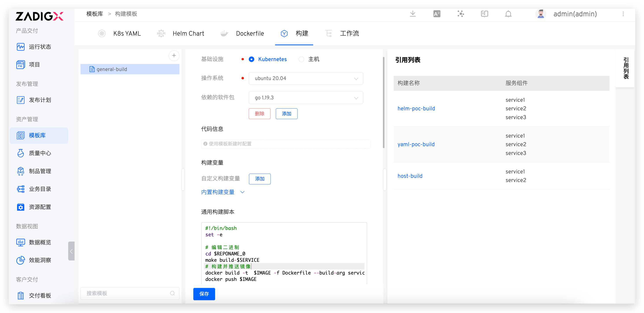Open the vertical three-dot menu
Screen dimensions: 644x313
coord(623,14)
